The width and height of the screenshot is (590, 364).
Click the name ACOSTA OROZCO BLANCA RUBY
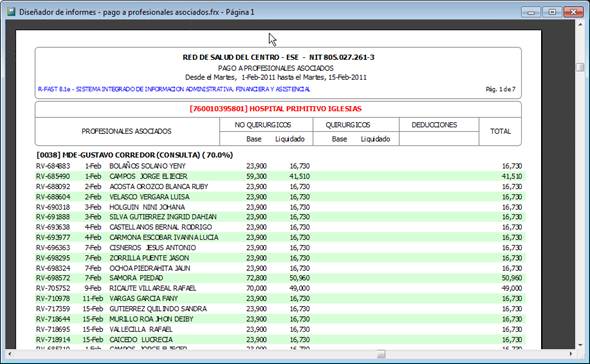coord(159,186)
